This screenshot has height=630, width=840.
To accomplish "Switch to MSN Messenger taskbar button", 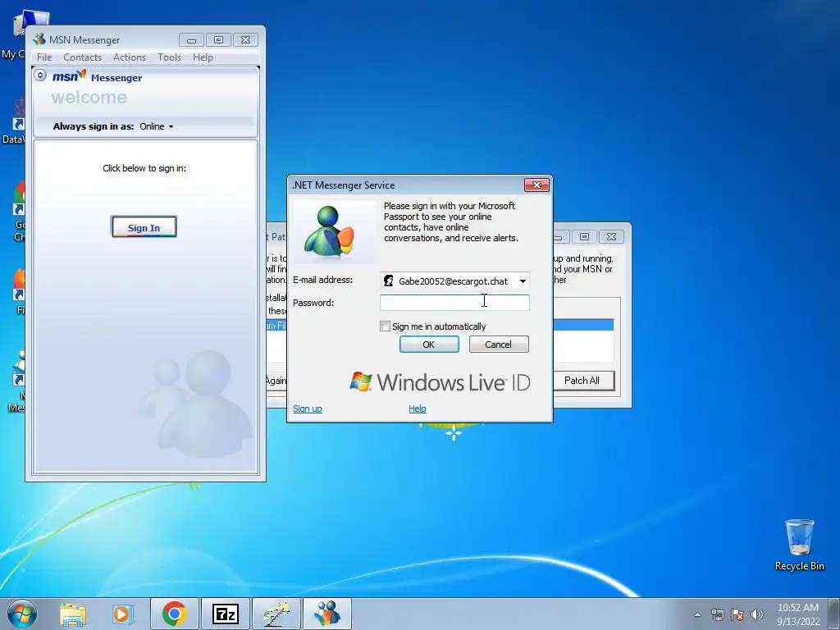I will coord(327,614).
